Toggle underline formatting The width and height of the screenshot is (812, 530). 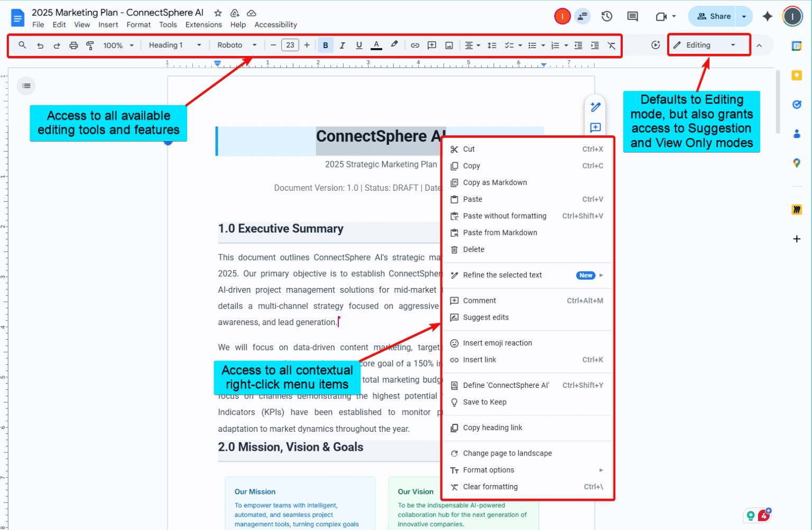click(359, 45)
